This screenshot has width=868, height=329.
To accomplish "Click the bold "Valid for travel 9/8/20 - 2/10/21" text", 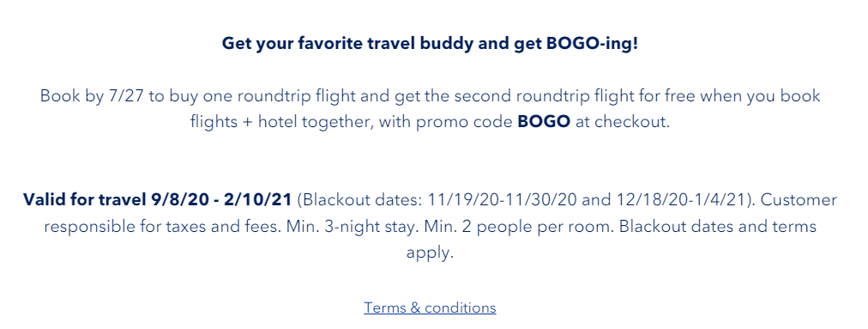I will [x=157, y=200].
